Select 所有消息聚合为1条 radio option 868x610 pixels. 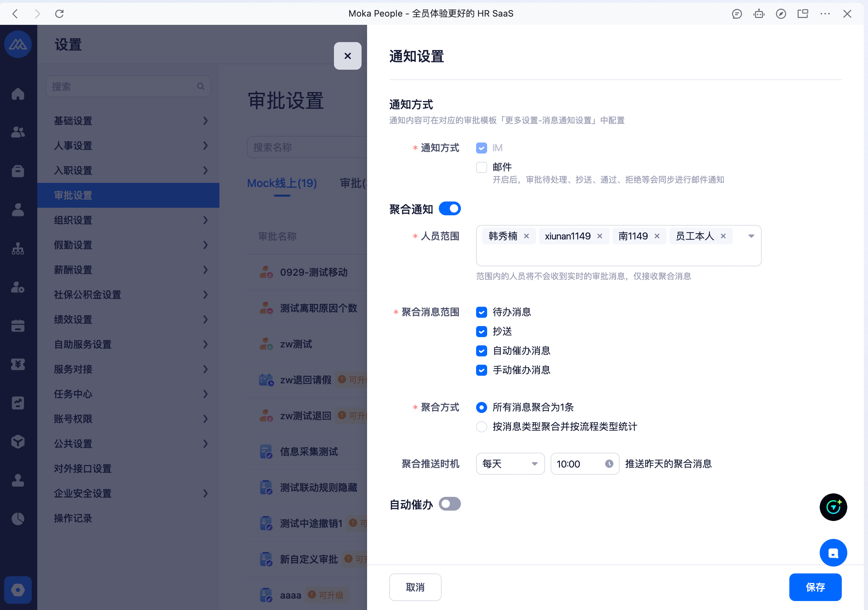pos(481,407)
